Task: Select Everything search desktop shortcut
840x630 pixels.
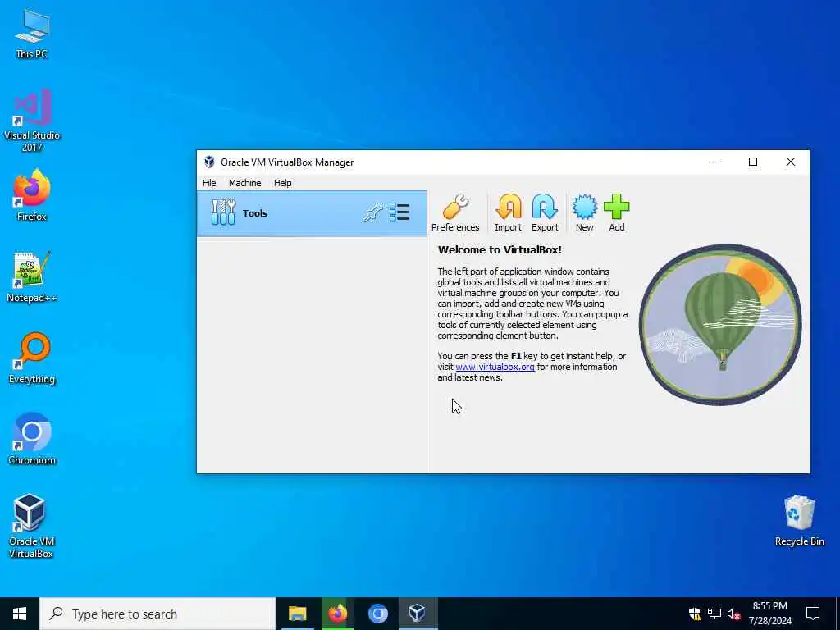Action: (x=32, y=358)
